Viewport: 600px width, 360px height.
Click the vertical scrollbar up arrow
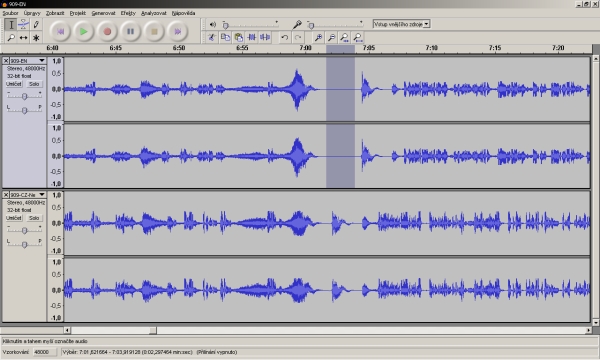[596, 59]
